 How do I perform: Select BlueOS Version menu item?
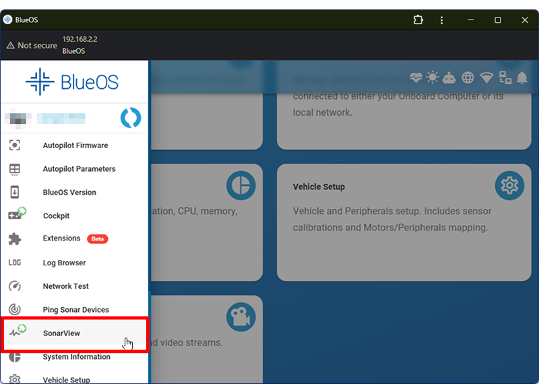[x=75, y=193]
